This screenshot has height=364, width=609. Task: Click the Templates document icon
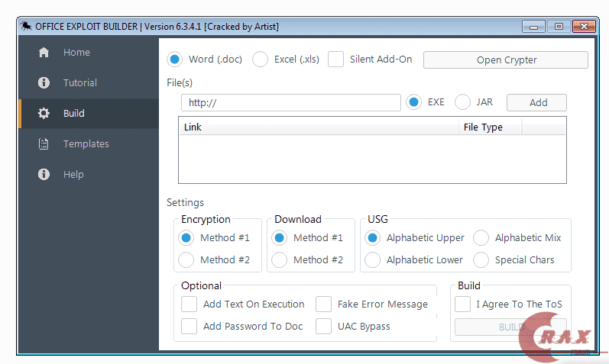pyautogui.click(x=44, y=144)
